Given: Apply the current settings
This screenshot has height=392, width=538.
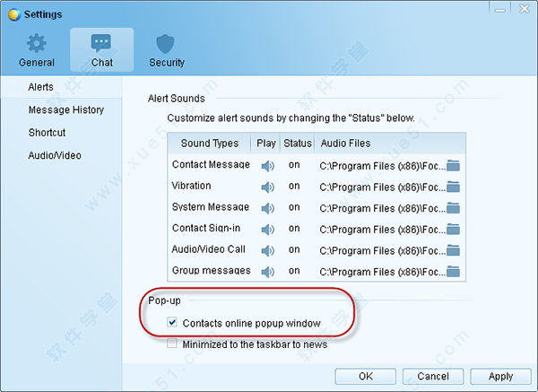Looking at the screenshot, I should click(x=500, y=377).
